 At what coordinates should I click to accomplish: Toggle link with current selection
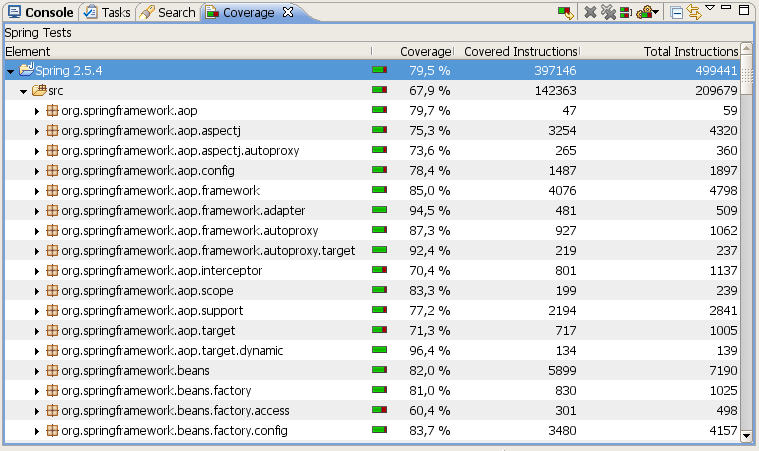pos(694,12)
